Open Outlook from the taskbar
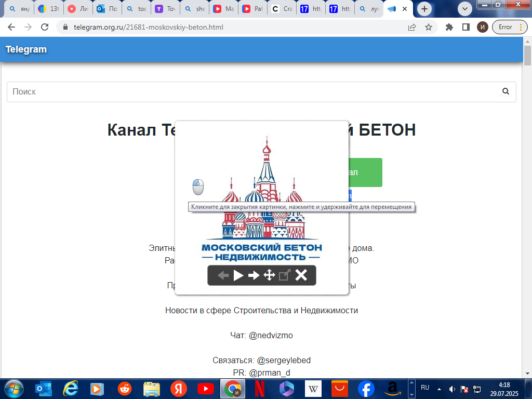532x399 pixels. coord(44,389)
